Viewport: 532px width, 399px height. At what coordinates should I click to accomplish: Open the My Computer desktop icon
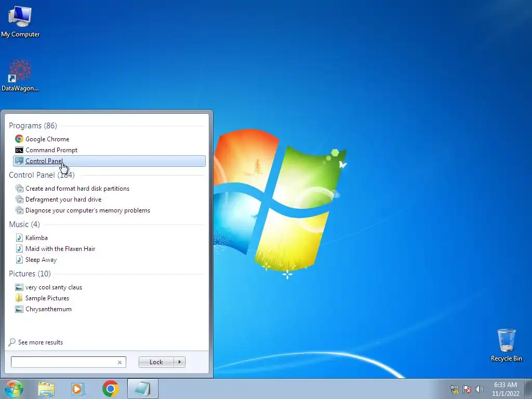(20, 21)
